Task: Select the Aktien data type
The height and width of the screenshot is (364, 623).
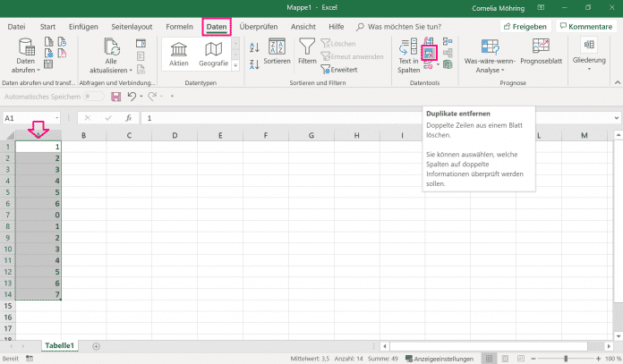Action: (179, 55)
